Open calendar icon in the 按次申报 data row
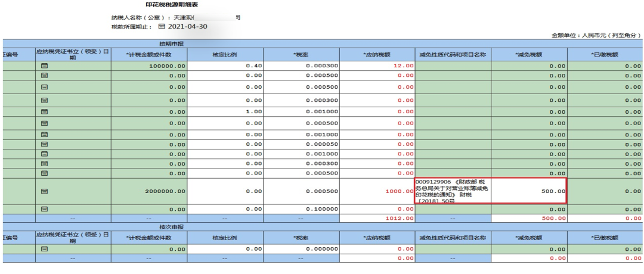 [x=44, y=249]
